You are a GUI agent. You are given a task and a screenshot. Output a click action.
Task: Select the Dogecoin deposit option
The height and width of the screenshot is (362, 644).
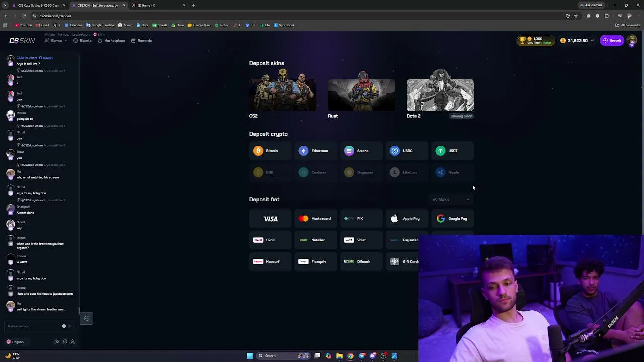[x=361, y=172]
